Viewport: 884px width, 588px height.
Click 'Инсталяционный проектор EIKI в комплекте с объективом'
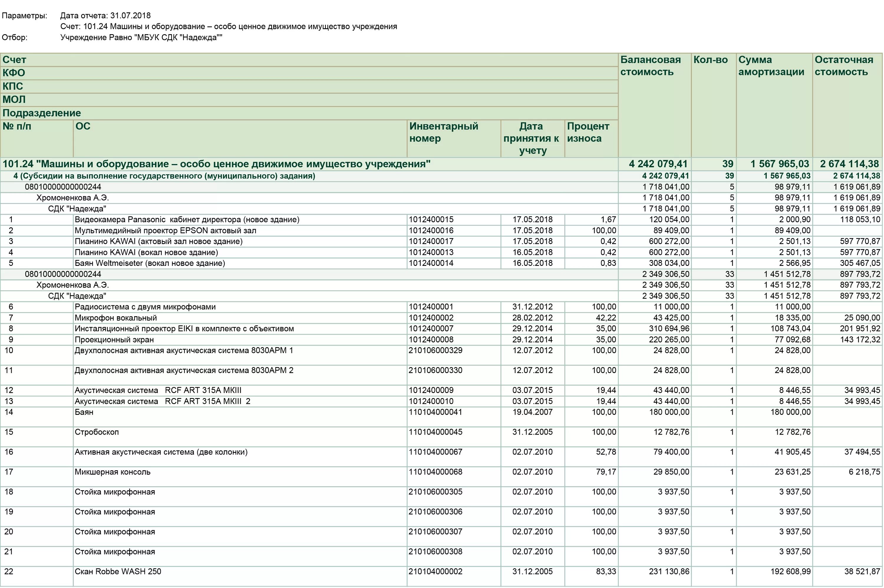(x=184, y=329)
